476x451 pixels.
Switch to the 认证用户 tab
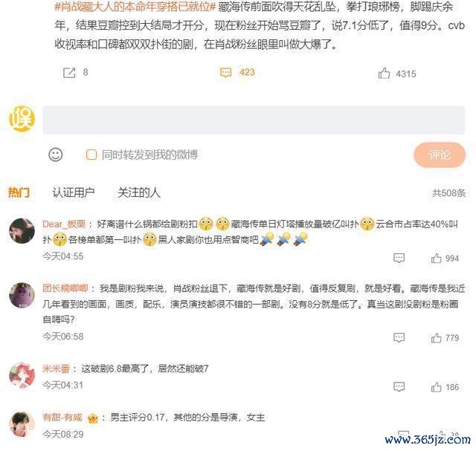[74, 192]
